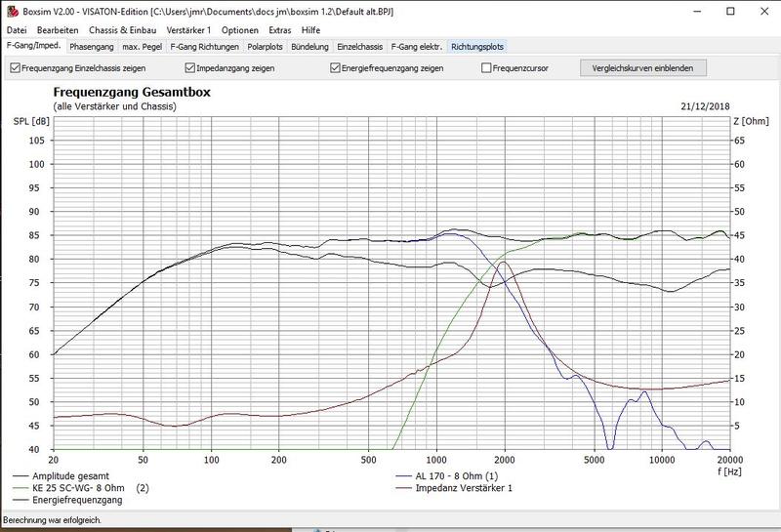Select the Polarplots tab
Viewport: 781px width, 532px height.
(x=266, y=46)
